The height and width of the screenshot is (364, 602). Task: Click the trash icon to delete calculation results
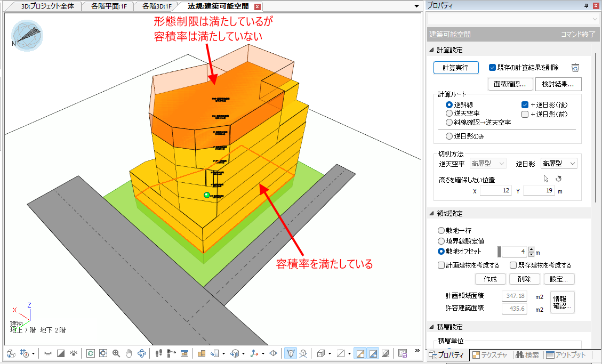pos(575,68)
